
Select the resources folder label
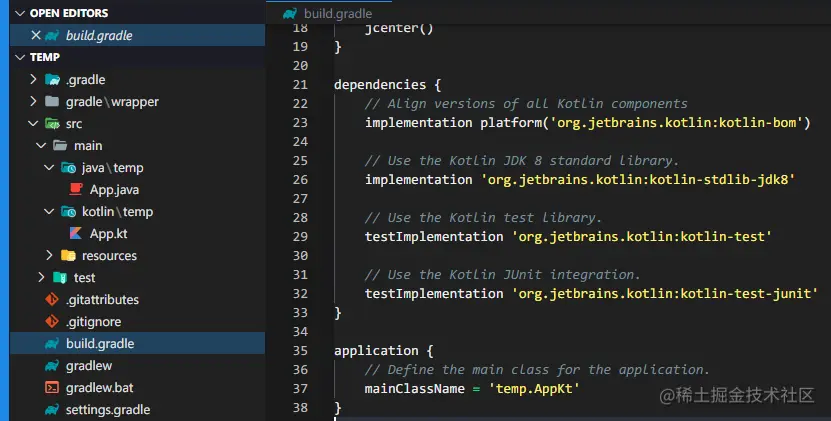pyautogui.click(x=109, y=256)
